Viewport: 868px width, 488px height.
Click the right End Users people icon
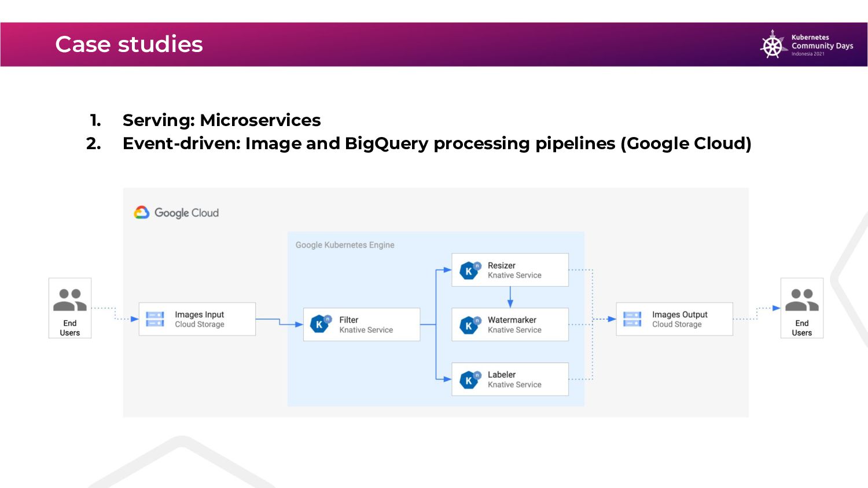point(802,300)
